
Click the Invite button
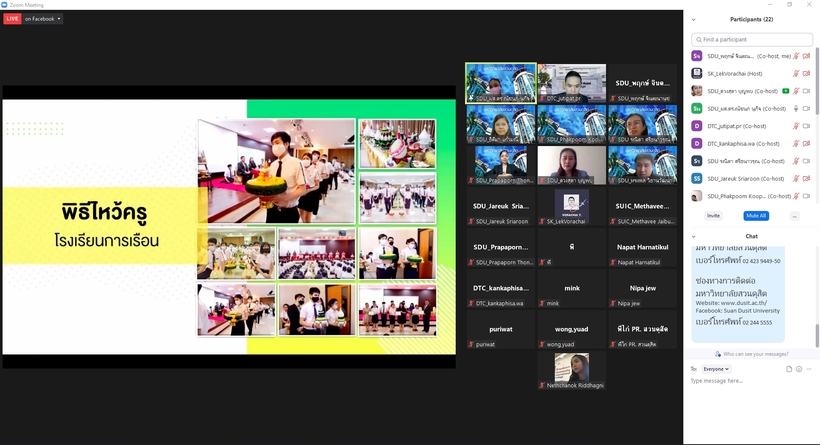[713, 215]
